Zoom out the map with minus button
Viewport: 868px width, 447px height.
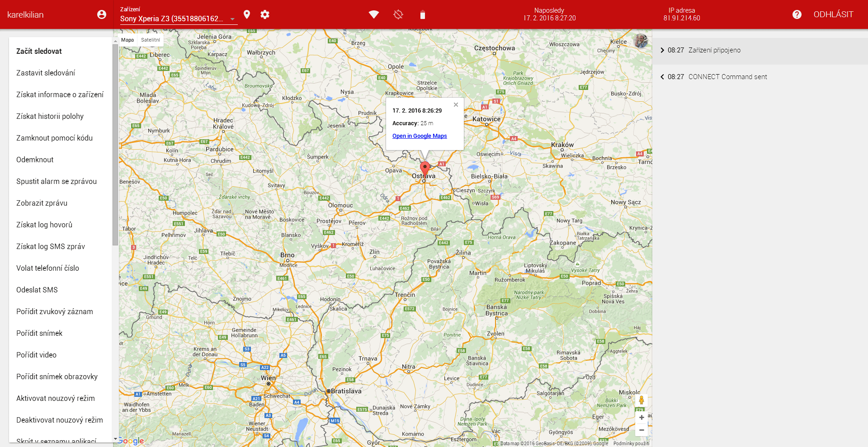(641, 430)
